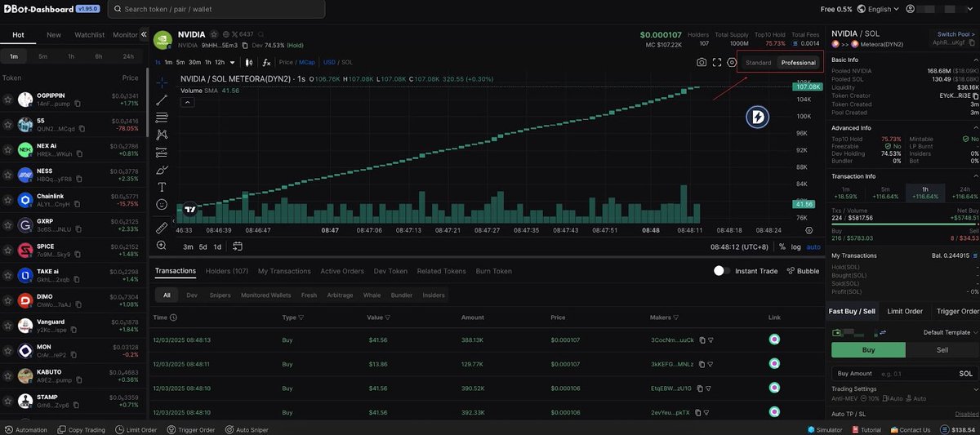Open the Dev Token tab
This screenshot has height=435, width=980.
tap(390, 271)
